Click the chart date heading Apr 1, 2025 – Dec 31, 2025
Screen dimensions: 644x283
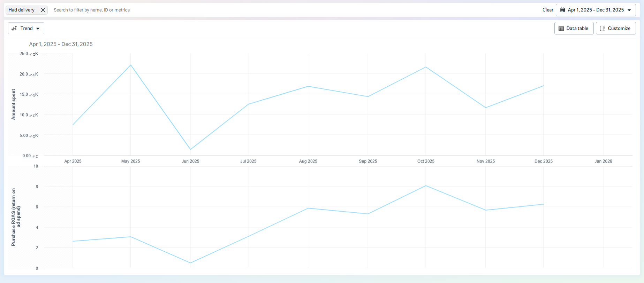click(x=61, y=44)
